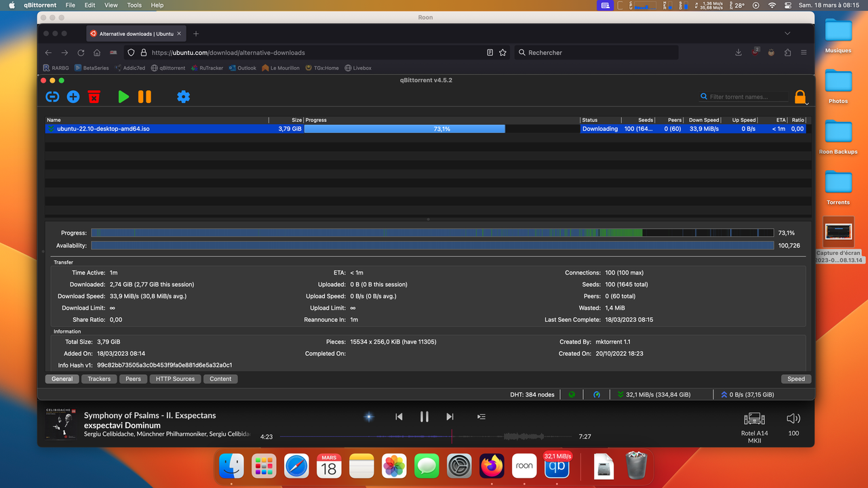Sort by the Seeds column header
868x488 pixels.
[638, 120]
